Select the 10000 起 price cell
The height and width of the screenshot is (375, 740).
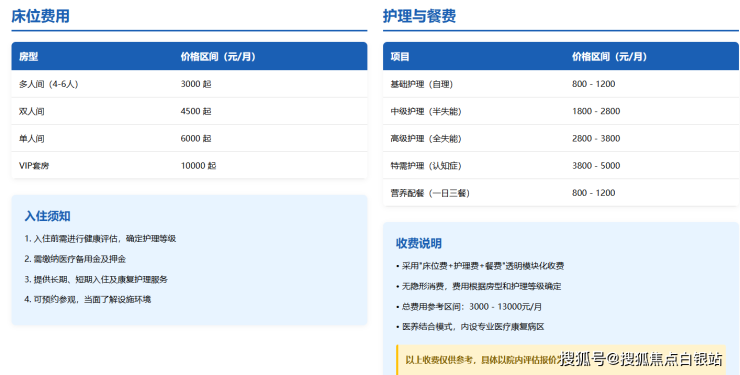[198, 166]
